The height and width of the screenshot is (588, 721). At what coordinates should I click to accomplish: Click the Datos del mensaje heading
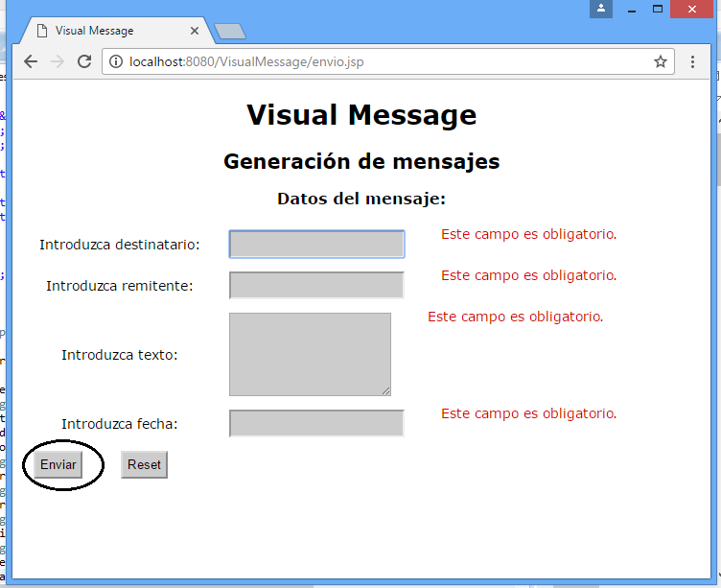pyautogui.click(x=361, y=199)
